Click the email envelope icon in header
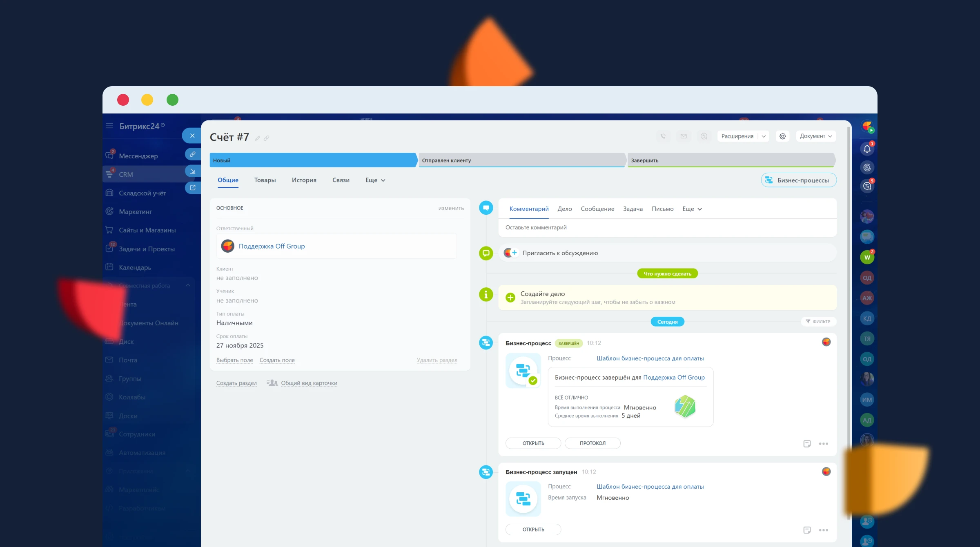 [x=684, y=136]
